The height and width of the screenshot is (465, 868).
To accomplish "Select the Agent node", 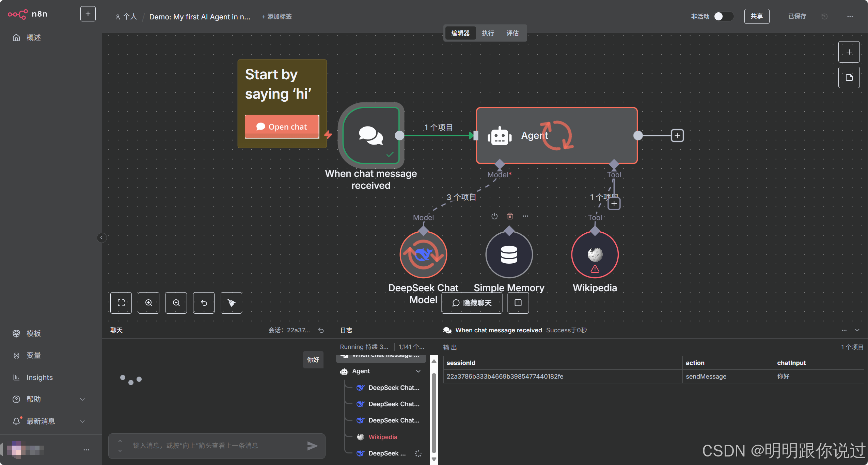I will [x=557, y=135].
